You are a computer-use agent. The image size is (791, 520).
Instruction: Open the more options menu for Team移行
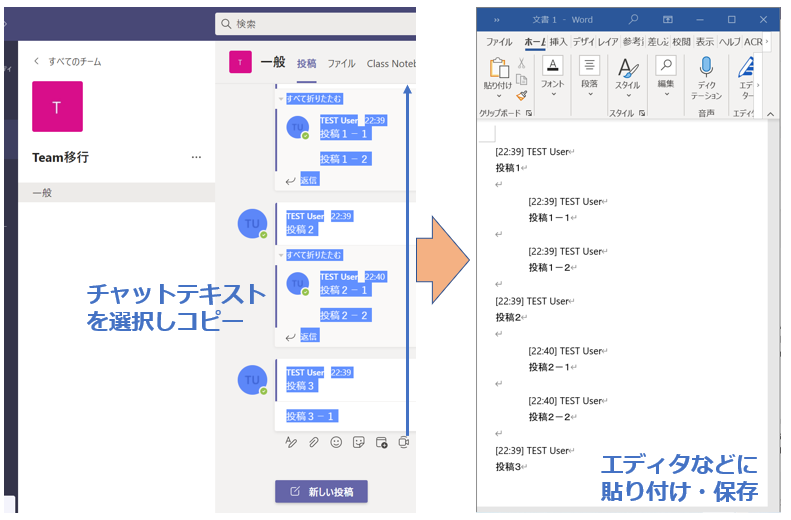pos(196,157)
